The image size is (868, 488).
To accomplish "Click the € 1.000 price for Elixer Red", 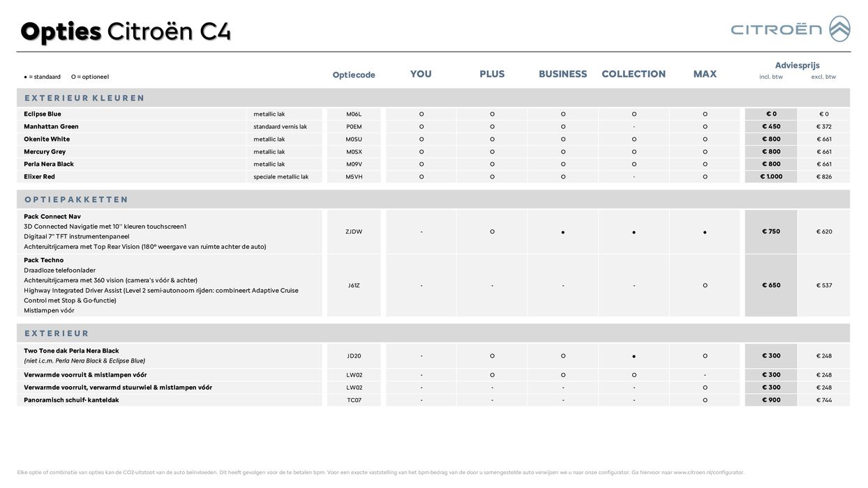I will [x=771, y=177].
